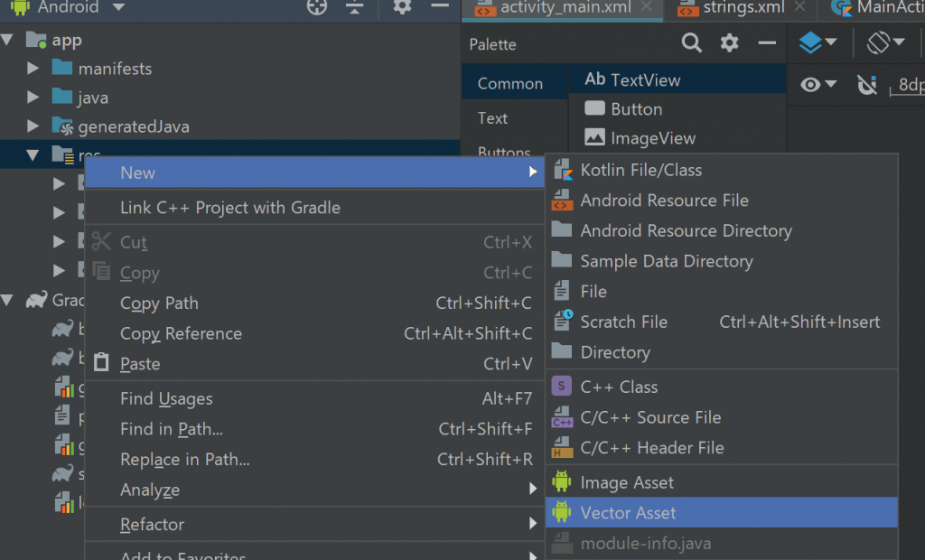Open the Palette options gear
This screenshot has height=560, width=925.
tap(729, 43)
